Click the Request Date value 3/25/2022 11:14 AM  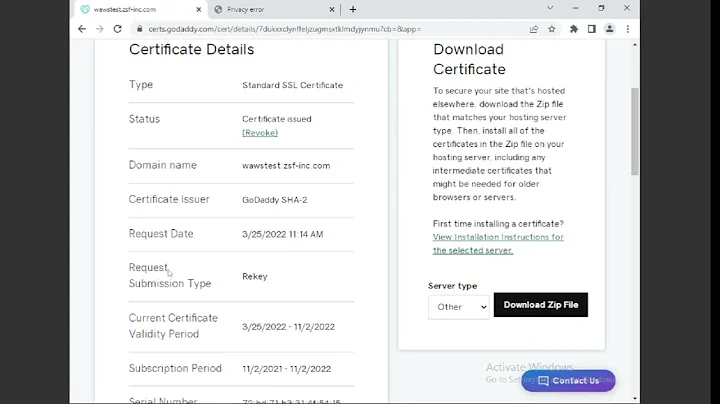coord(283,234)
